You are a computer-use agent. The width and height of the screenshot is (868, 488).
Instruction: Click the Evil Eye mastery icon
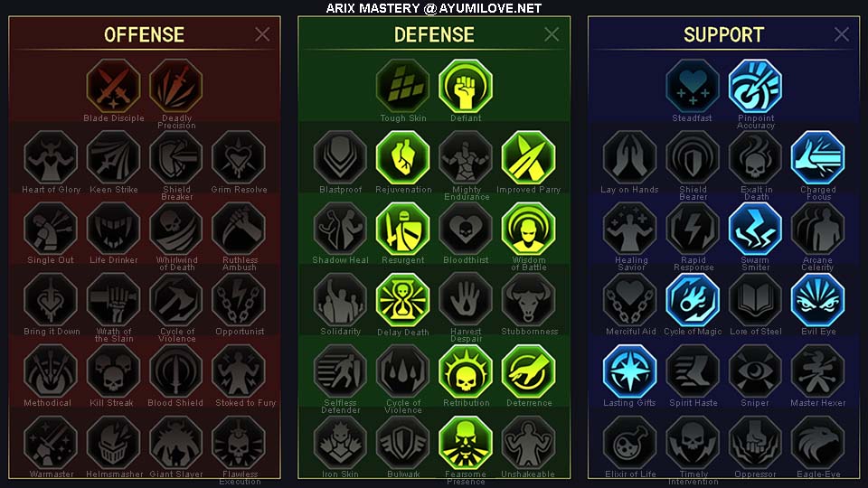[817, 300]
